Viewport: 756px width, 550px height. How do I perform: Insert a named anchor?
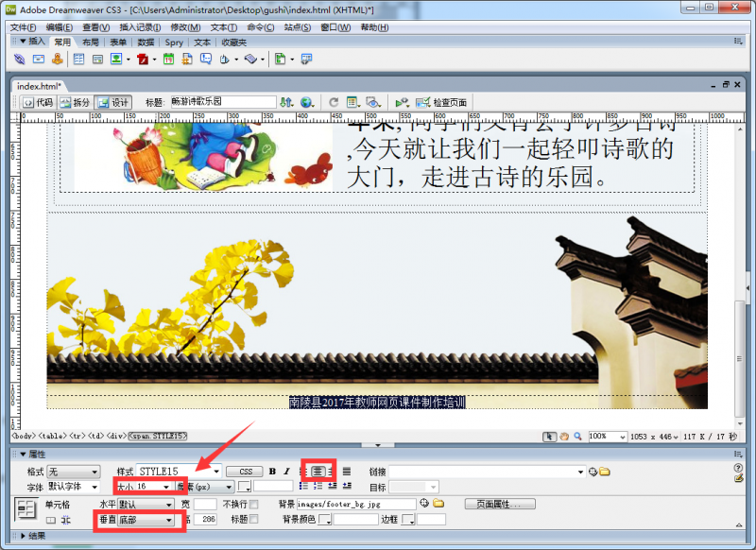58,60
